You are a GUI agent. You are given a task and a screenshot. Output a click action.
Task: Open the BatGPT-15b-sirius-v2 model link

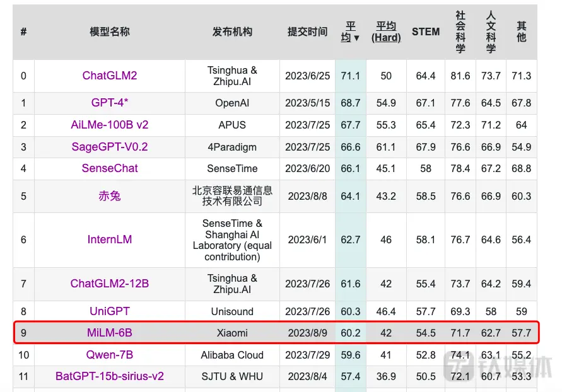[x=109, y=376]
